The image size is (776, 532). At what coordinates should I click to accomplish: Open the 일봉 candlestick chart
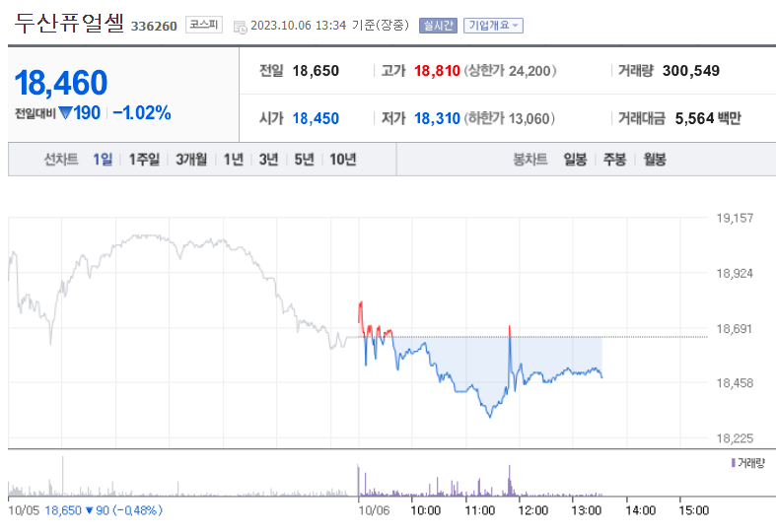(x=575, y=160)
